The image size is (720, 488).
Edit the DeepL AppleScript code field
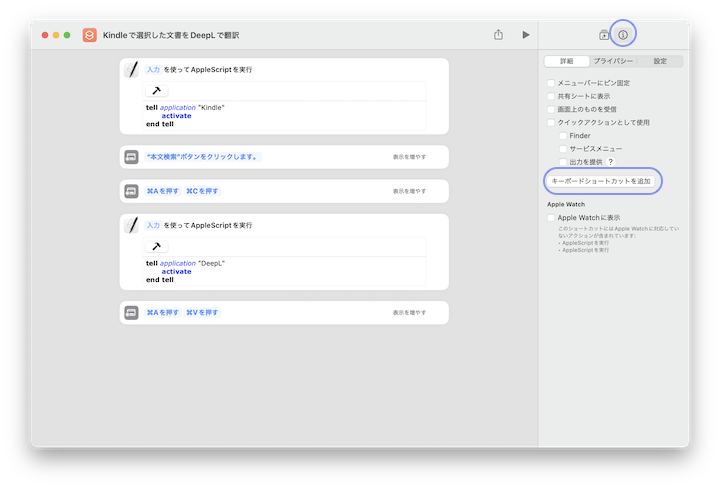285,271
